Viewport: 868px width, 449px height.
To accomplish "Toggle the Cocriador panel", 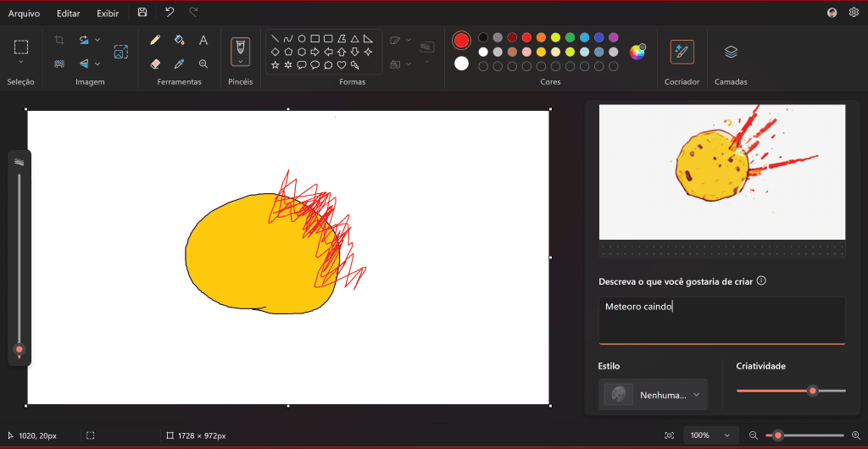I will pos(682,53).
